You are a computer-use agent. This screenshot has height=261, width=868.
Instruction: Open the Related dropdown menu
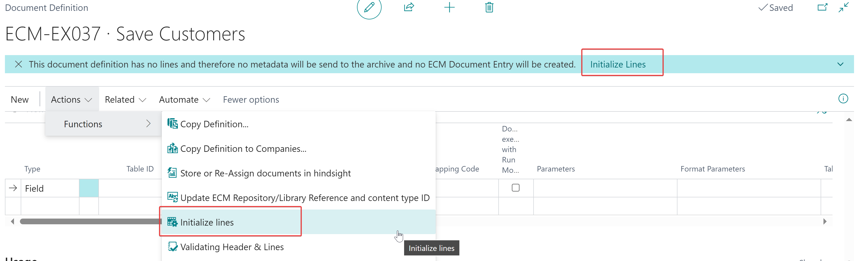tap(125, 100)
